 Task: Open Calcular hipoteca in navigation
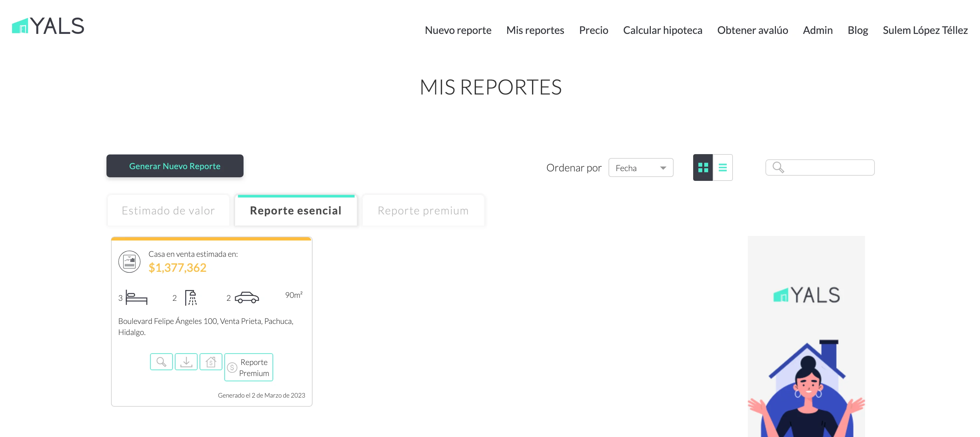[x=662, y=30]
